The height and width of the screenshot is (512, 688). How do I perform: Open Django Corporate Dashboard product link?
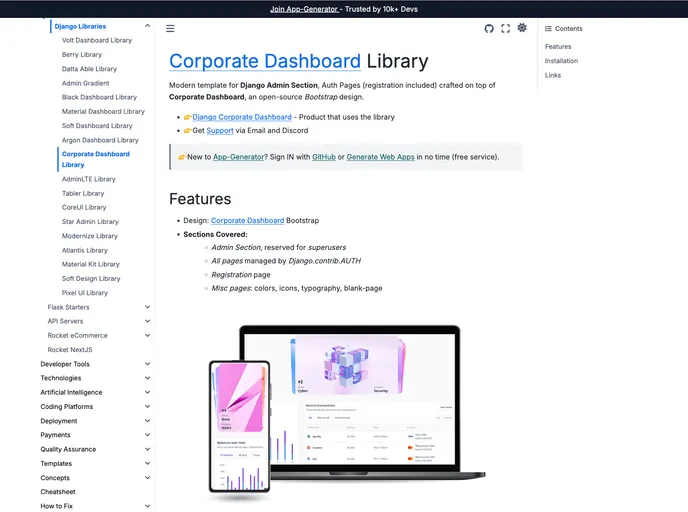[x=242, y=117]
